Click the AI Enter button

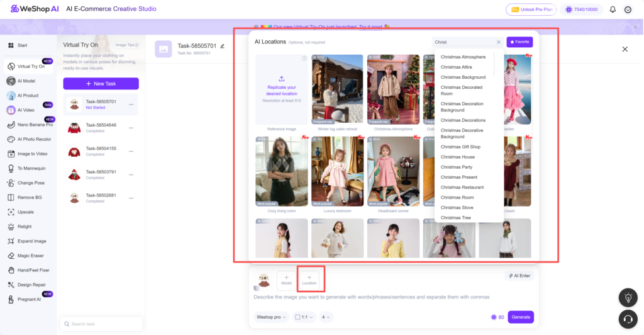519,276
